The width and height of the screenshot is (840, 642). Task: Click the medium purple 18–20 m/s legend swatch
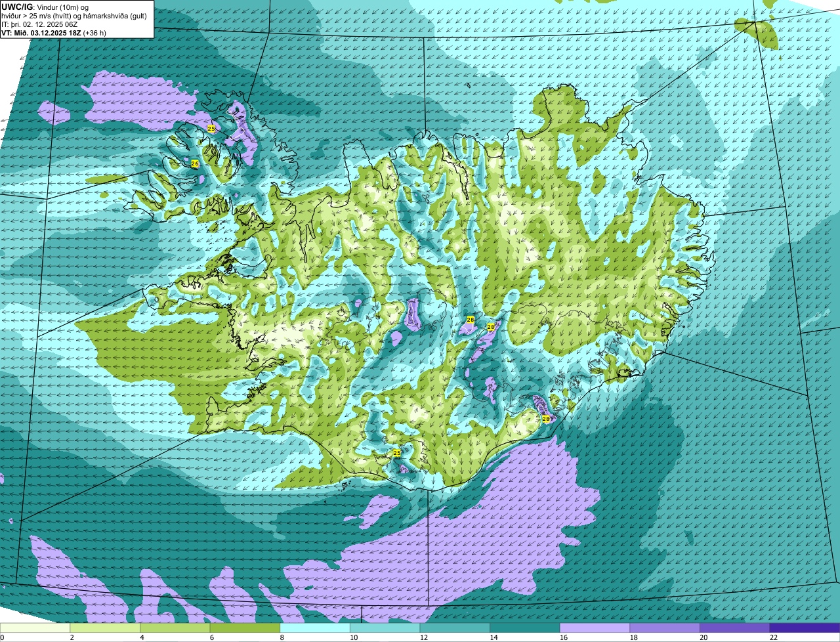click(x=665, y=628)
